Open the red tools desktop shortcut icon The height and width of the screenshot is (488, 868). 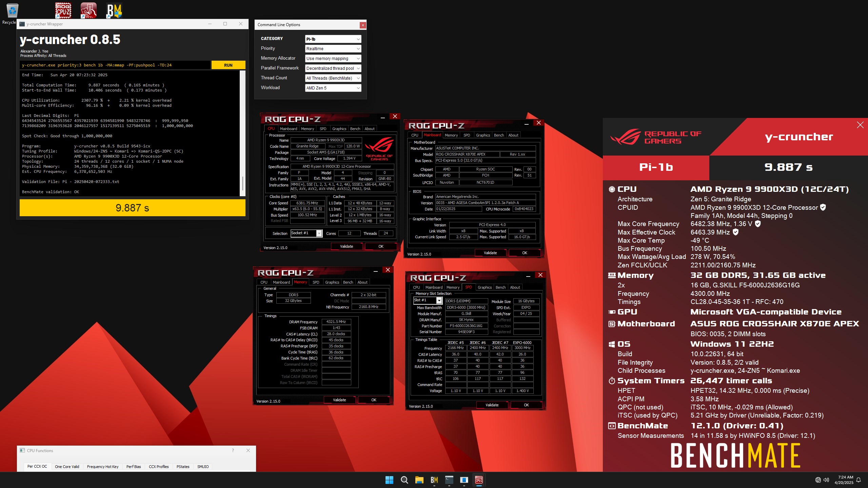88,11
